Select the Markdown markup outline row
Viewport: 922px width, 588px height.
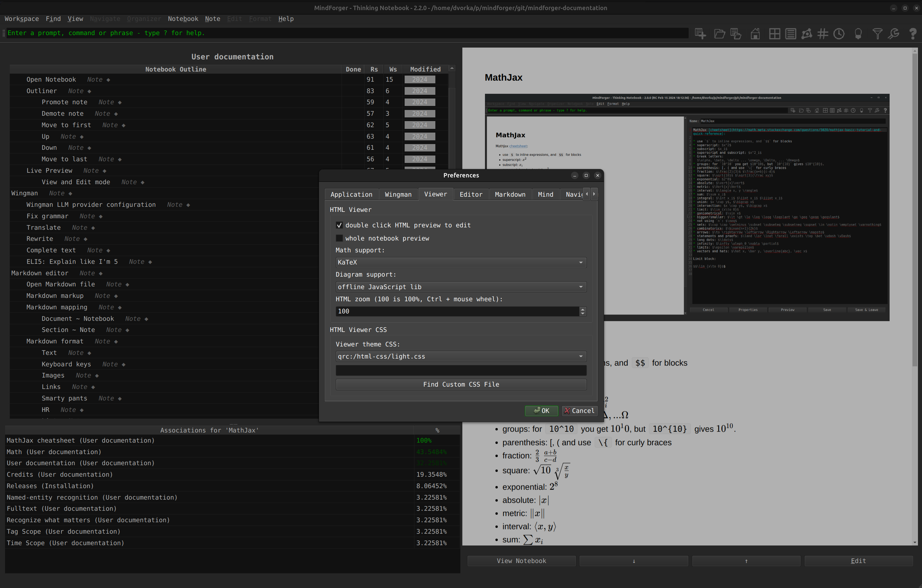(x=165, y=296)
